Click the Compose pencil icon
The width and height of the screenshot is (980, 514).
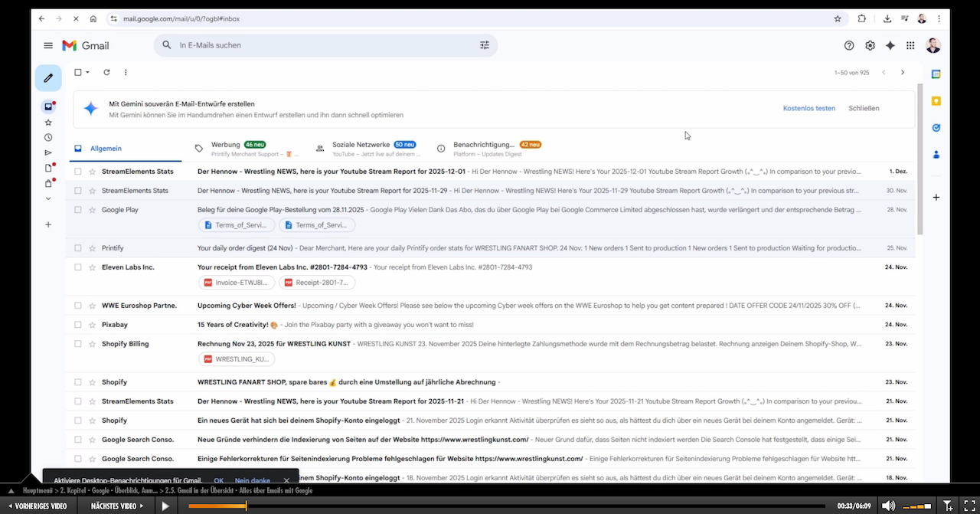pyautogui.click(x=48, y=78)
